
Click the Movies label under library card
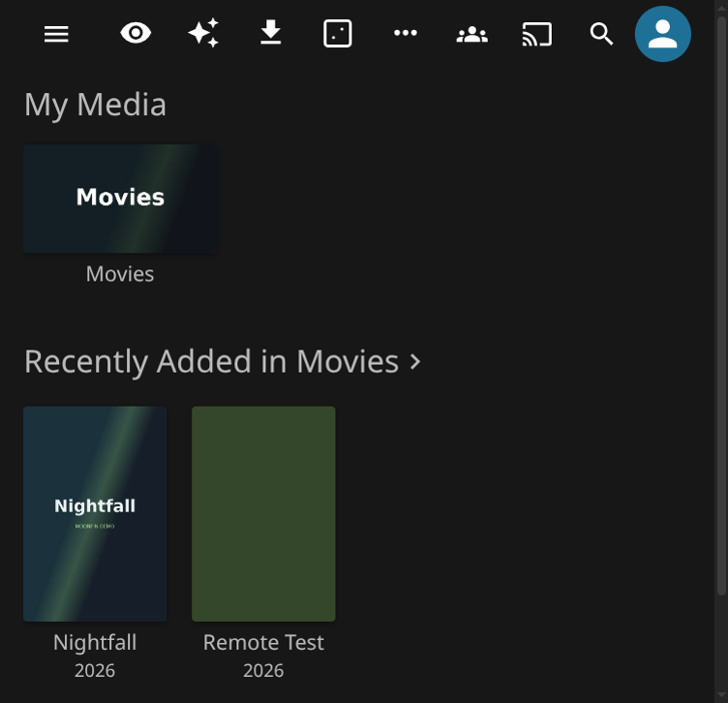(x=120, y=274)
